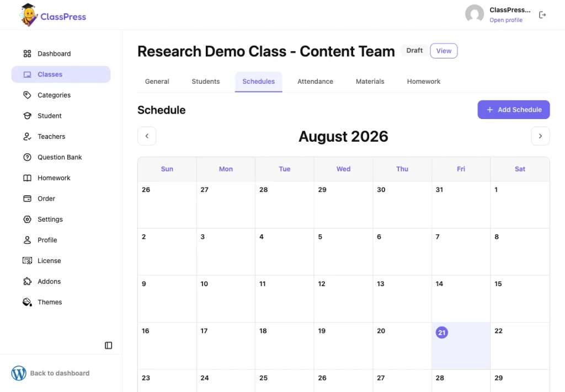Click the Question Bank help icon
The image size is (565, 392).
(x=28, y=157)
